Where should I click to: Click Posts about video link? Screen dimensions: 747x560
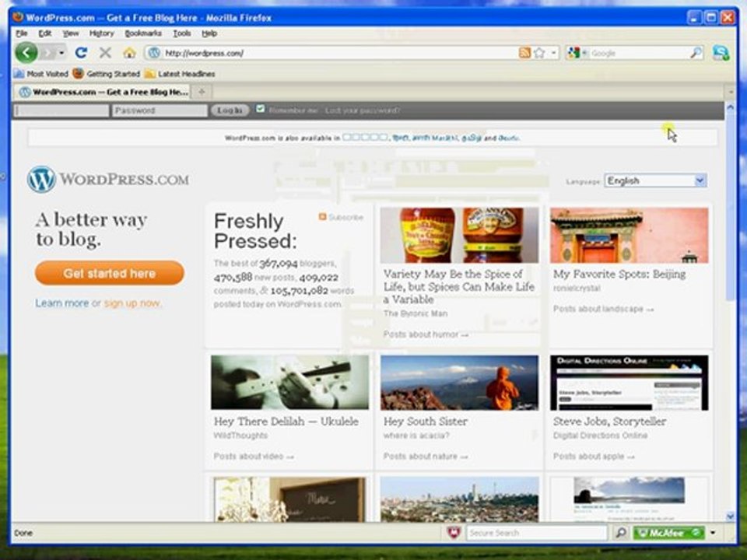(x=254, y=457)
